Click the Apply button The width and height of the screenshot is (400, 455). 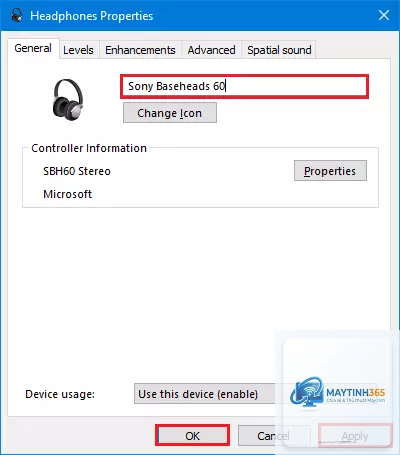(355, 436)
